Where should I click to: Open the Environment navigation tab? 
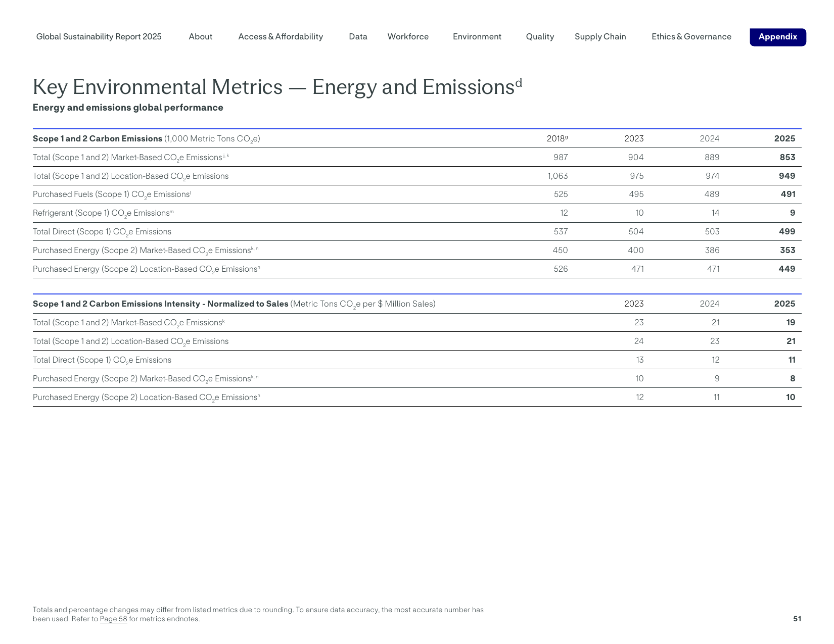(477, 37)
